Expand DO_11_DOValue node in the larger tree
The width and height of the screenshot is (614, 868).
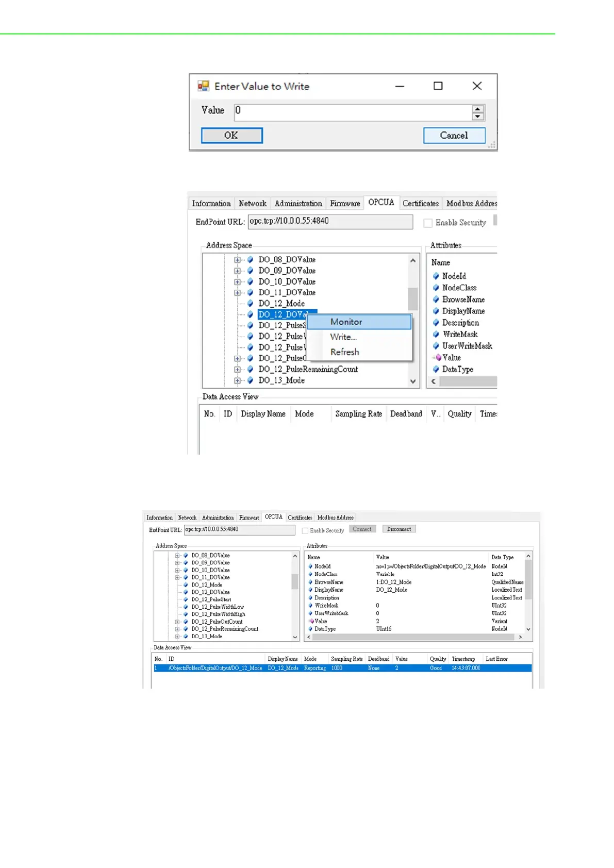coord(237,293)
